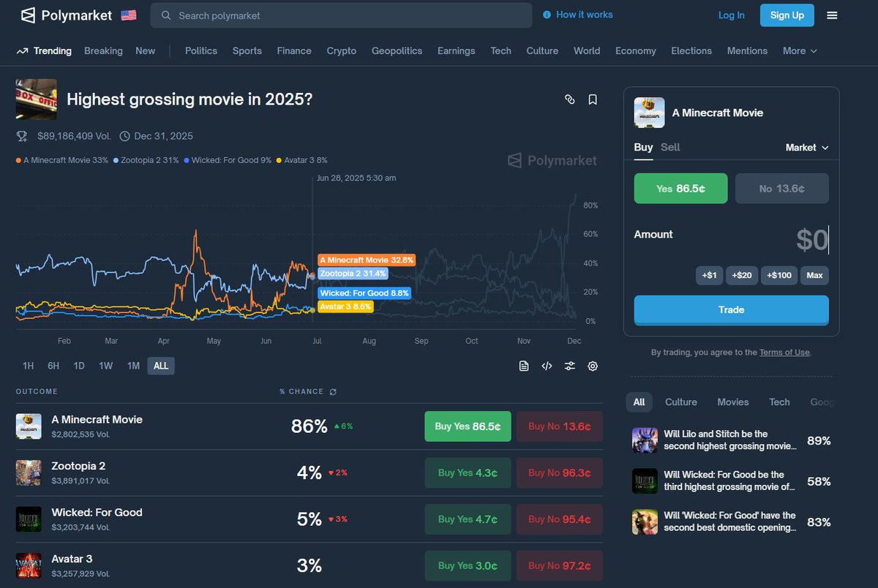Open the Politics category
This screenshot has width=878, height=588.
click(201, 51)
